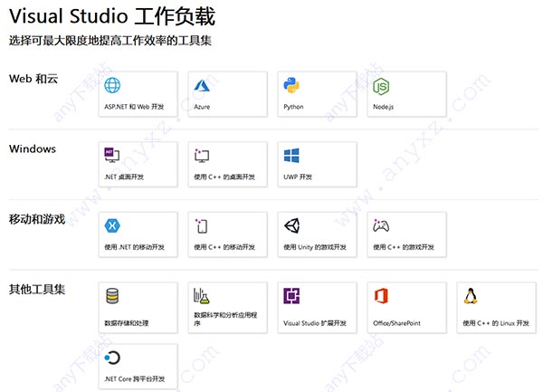Select the '数据存储和处理' label
This screenshot has height=392, width=543.
tap(127, 323)
